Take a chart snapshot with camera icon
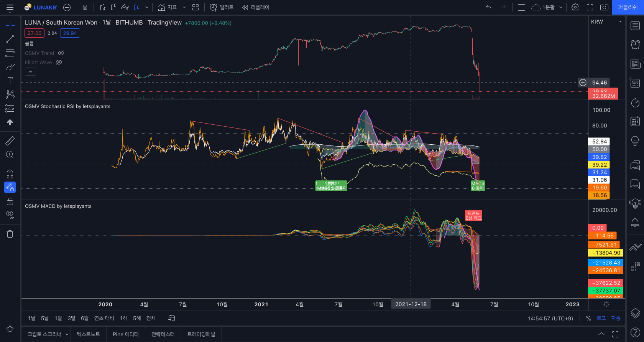The height and width of the screenshot is (342, 644). click(x=604, y=7)
